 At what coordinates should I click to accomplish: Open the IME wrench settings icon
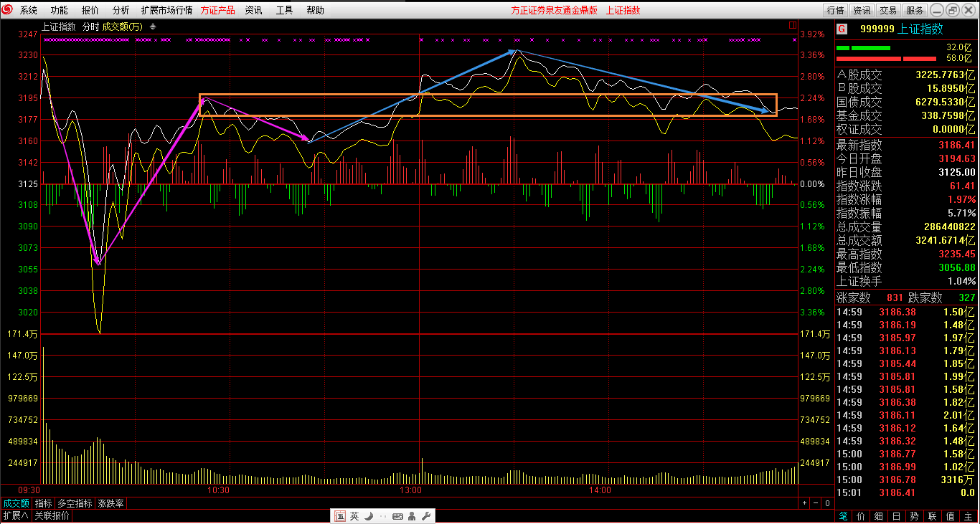point(425,516)
